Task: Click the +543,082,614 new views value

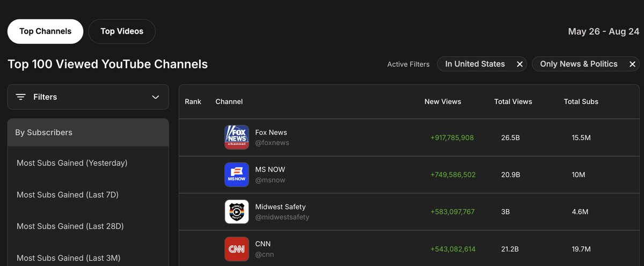Action: click(x=453, y=249)
